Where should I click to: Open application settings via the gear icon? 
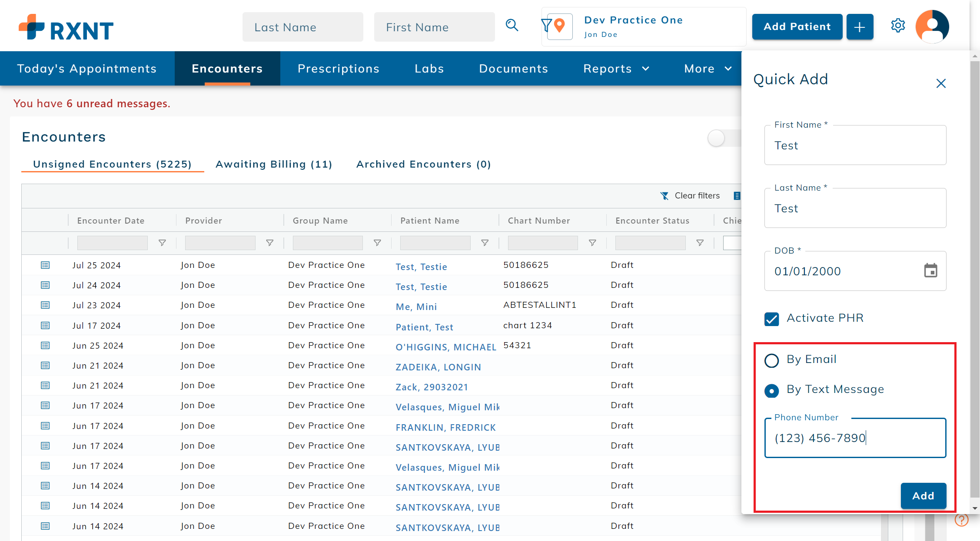pyautogui.click(x=898, y=26)
